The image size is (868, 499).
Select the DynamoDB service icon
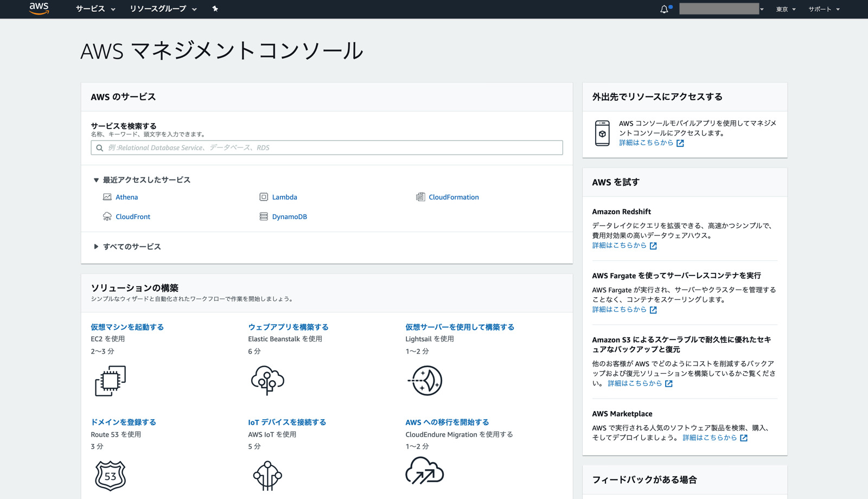[x=264, y=216]
